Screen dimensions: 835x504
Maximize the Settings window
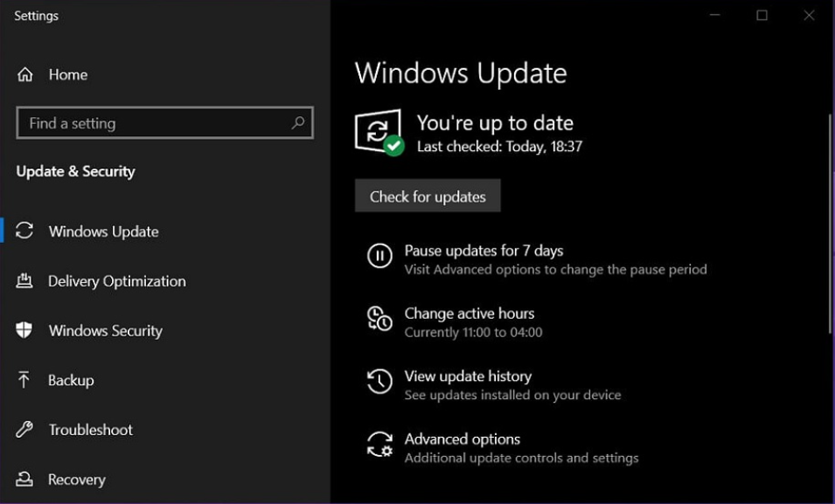pyautogui.click(x=762, y=16)
